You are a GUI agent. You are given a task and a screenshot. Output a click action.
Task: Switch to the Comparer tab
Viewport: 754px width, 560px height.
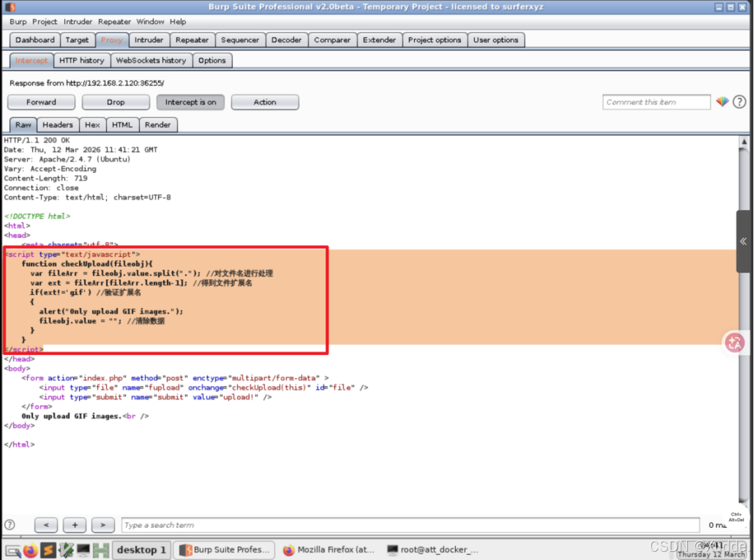point(332,40)
